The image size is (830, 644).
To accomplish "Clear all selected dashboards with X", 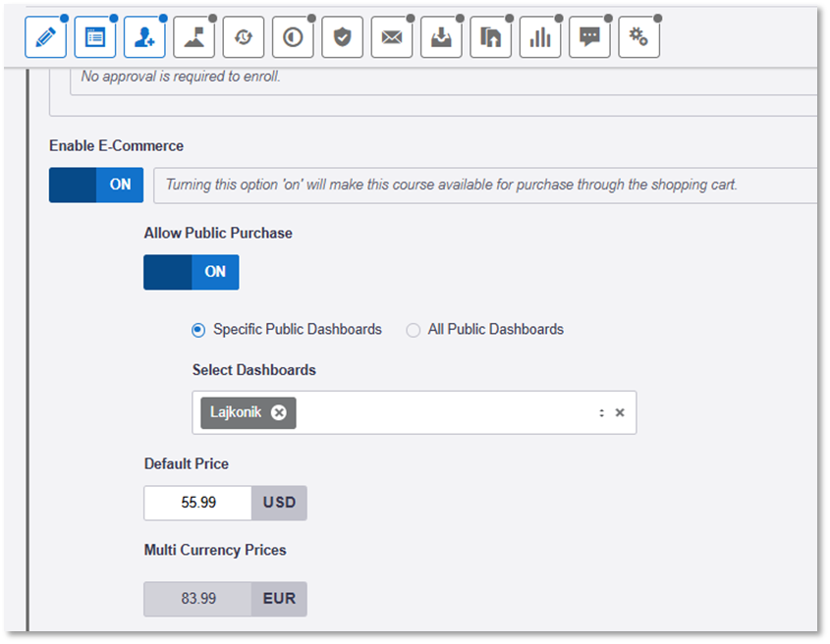I will tap(620, 413).
